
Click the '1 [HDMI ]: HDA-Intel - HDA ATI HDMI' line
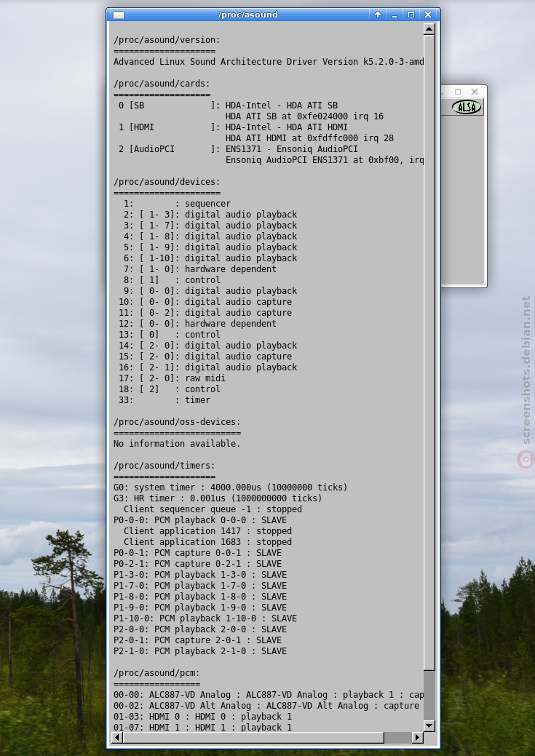(x=233, y=127)
